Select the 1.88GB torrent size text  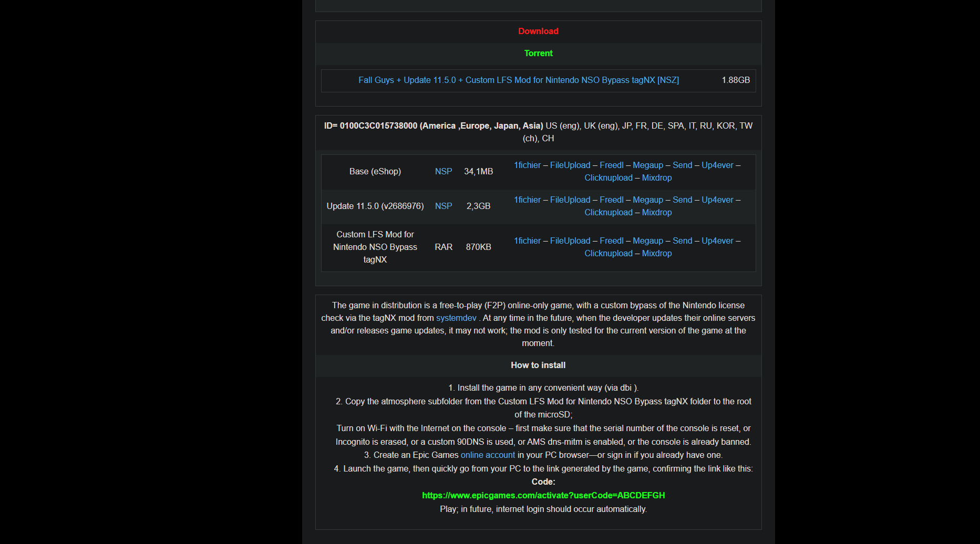coord(736,80)
